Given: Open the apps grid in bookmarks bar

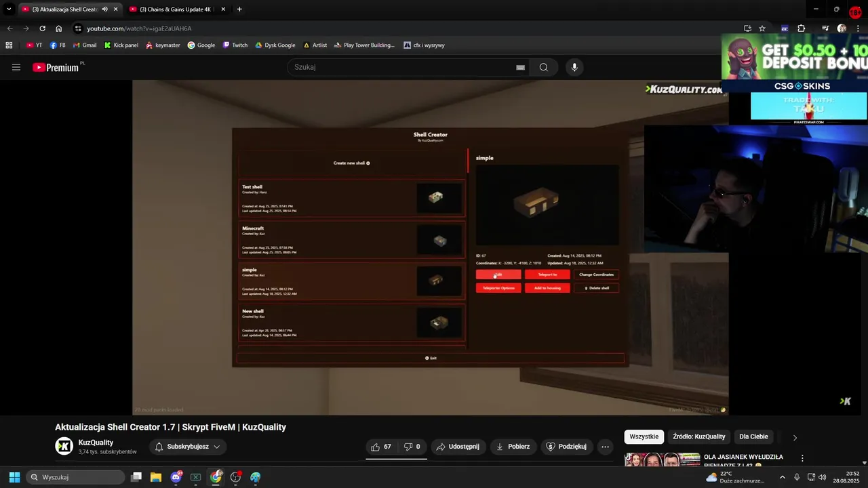Looking at the screenshot, I should click(9, 45).
